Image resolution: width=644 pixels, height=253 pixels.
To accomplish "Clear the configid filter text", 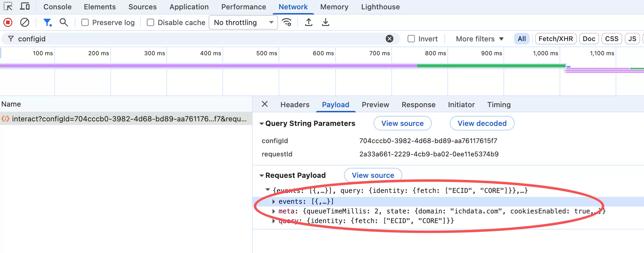I will pos(390,39).
